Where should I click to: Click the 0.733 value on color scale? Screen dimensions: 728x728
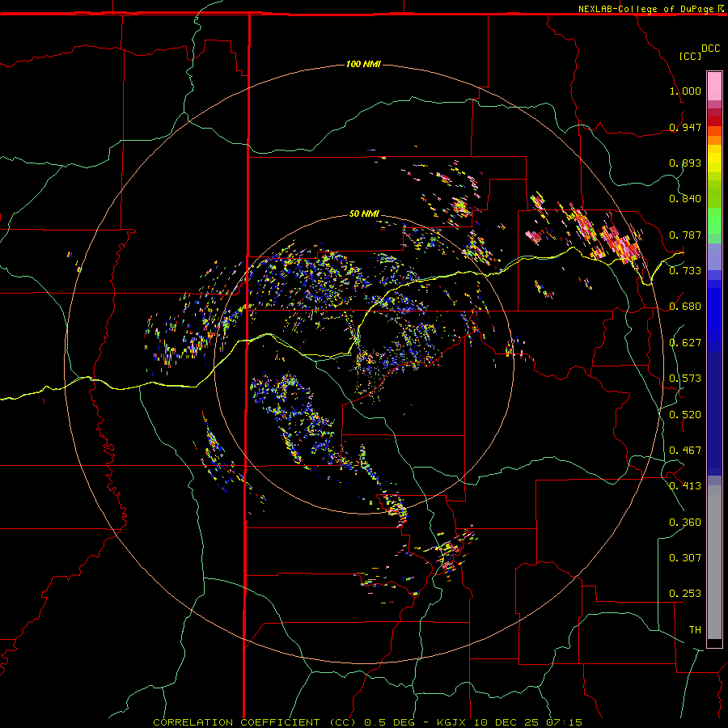tap(685, 271)
